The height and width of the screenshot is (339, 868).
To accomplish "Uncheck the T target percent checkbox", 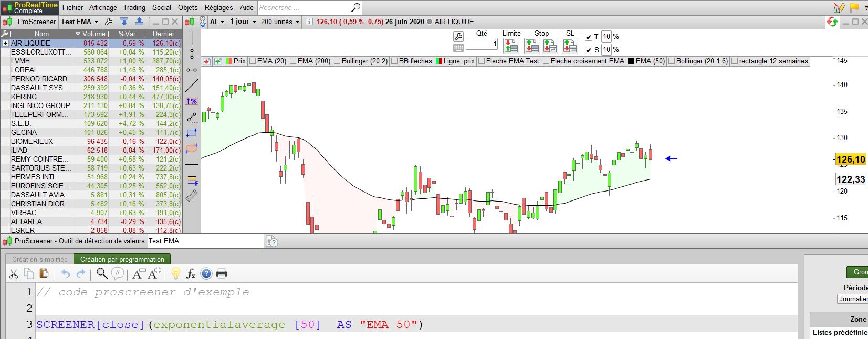I will click(588, 37).
